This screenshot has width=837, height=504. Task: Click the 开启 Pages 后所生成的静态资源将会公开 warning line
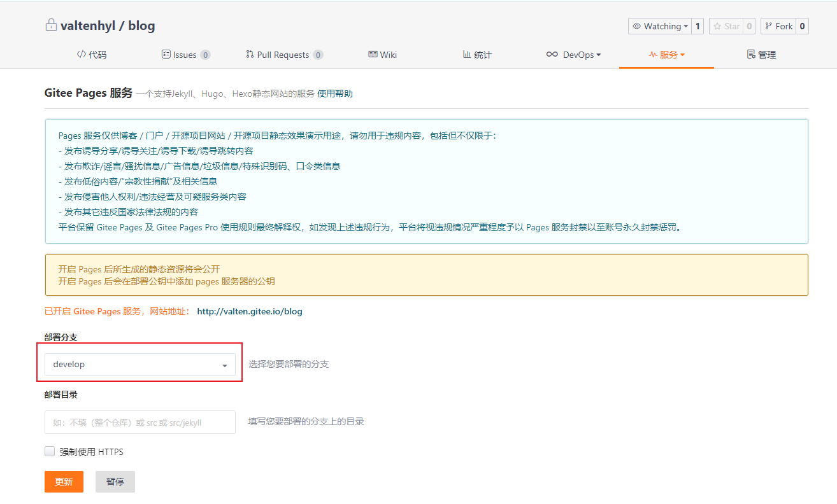click(139, 269)
